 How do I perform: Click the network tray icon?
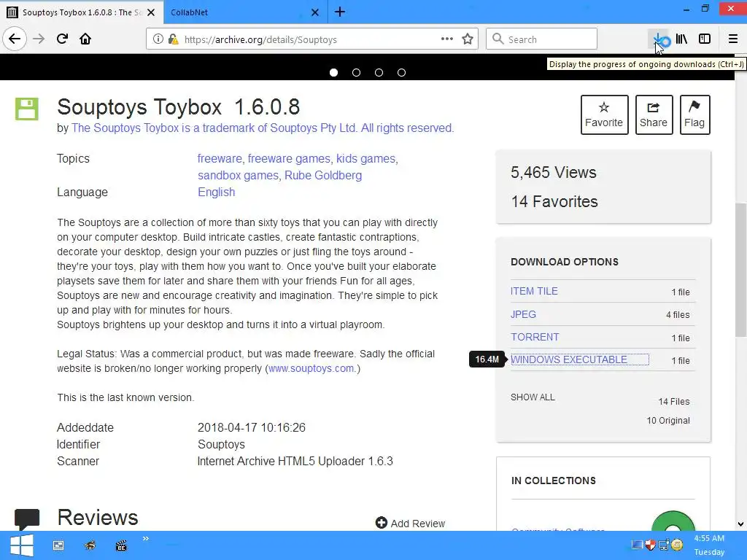click(x=664, y=544)
